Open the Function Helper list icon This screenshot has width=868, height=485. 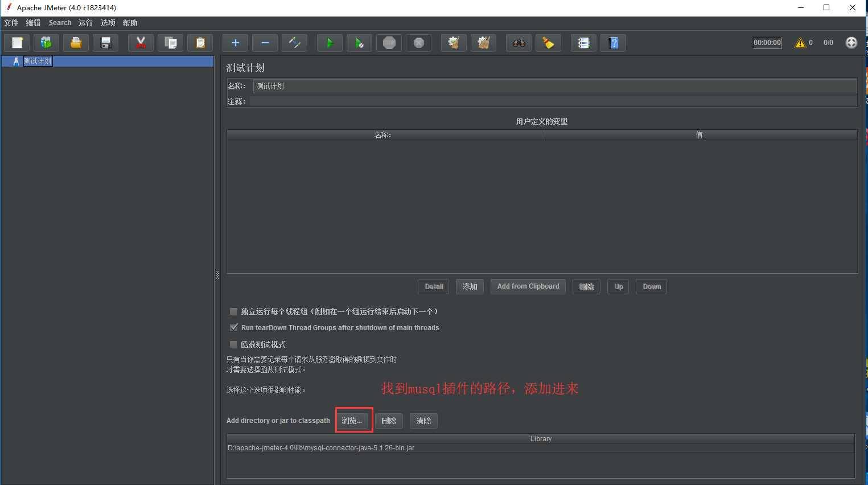point(583,43)
